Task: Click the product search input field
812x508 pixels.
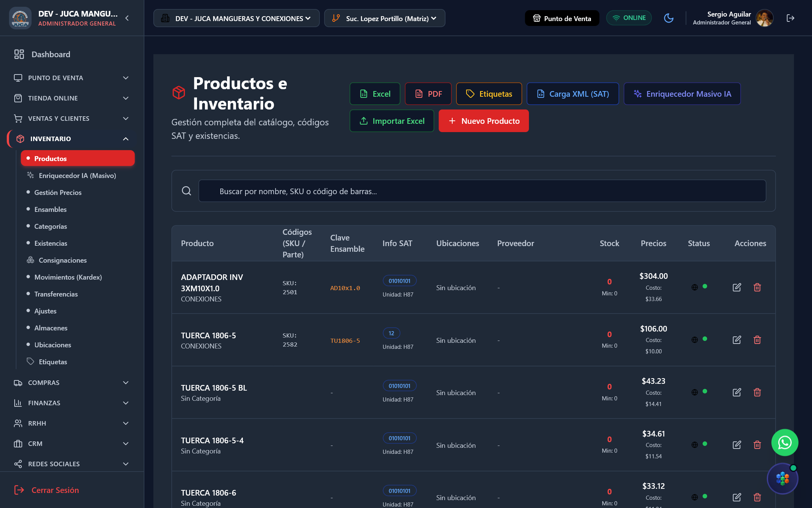Action: [x=482, y=191]
